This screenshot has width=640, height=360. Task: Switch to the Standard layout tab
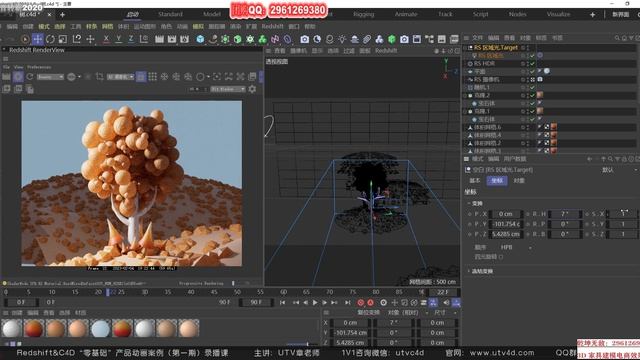tap(170, 14)
